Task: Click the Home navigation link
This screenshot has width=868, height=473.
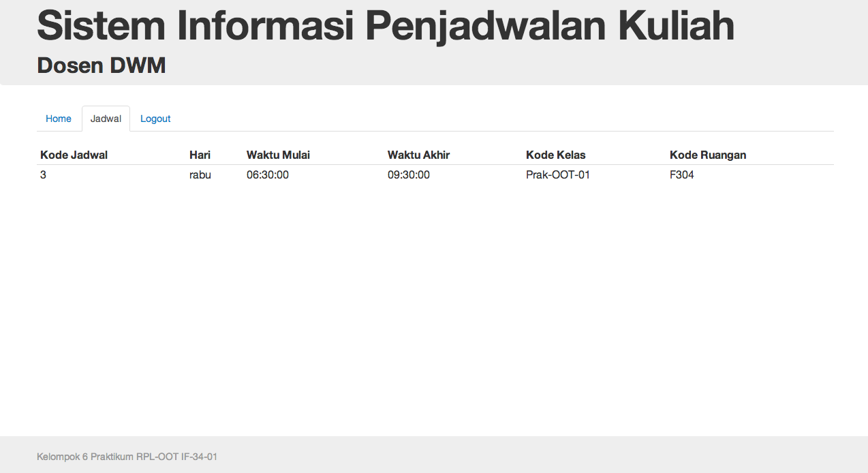Action: [x=58, y=118]
